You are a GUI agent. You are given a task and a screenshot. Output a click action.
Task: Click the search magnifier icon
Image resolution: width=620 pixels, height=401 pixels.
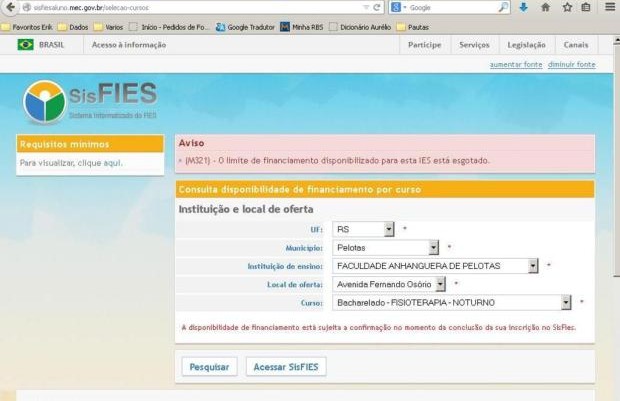pos(503,7)
